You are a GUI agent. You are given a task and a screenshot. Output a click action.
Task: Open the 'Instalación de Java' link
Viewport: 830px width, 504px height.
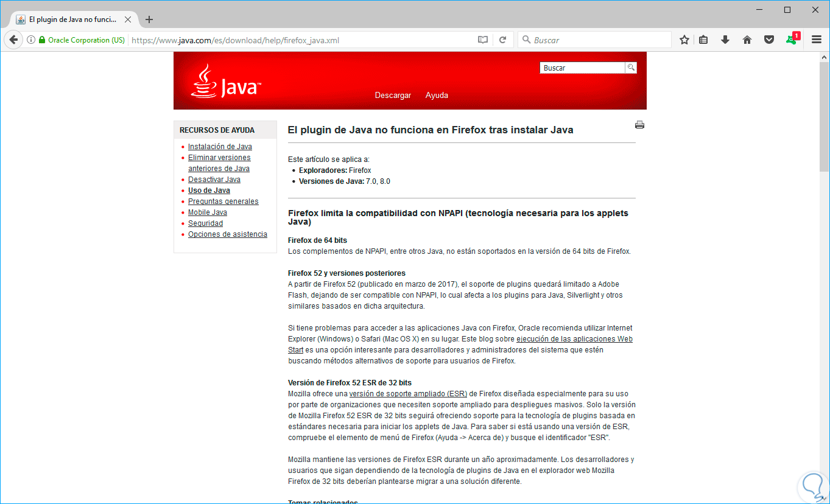coord(220,147)
